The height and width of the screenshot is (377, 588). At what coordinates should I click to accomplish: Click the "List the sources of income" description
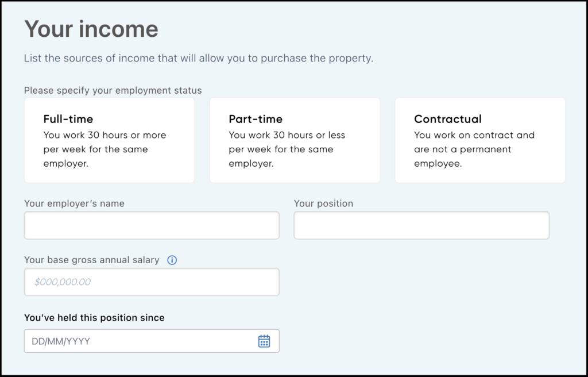[x=199, y=59]
